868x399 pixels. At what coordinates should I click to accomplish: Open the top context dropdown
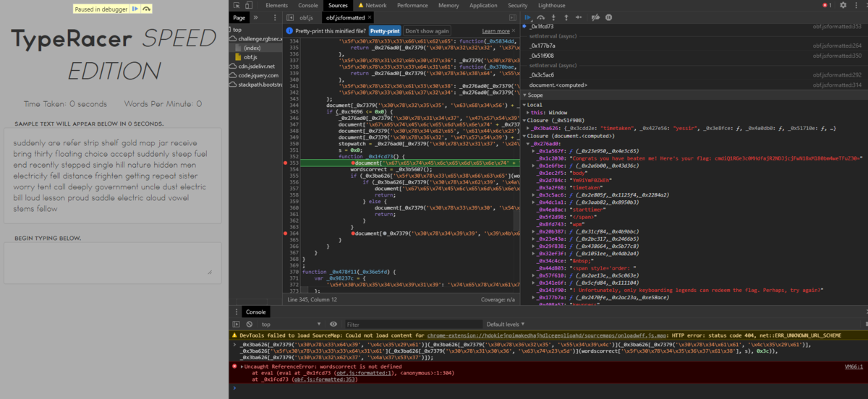tap(291, 324)
